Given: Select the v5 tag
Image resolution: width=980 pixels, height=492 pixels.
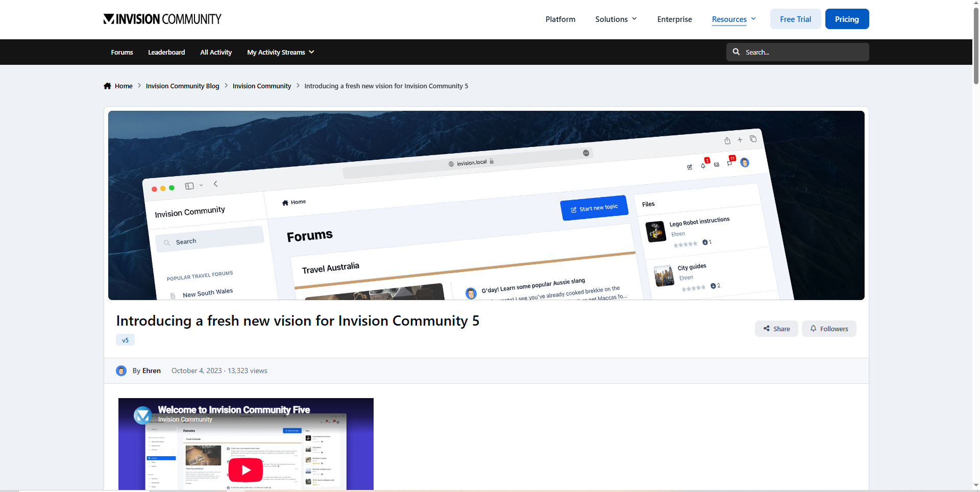Looking at the screenshot, I should coord(125,340).
